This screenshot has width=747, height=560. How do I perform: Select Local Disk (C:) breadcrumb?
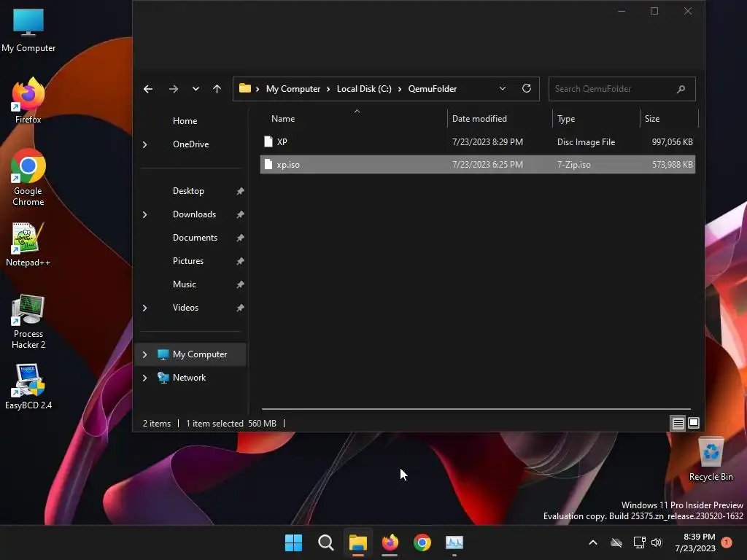[364, 89]
